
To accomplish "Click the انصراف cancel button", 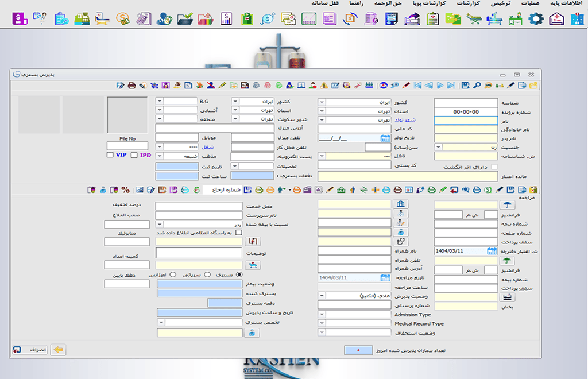I will [30, 350].
